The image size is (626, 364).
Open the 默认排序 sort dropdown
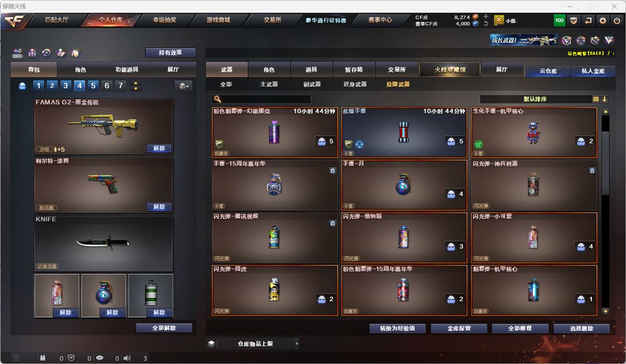(535, 99)
